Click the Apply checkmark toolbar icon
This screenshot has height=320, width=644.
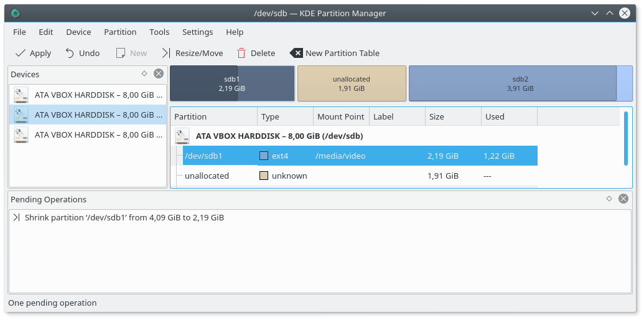[21, 53]
